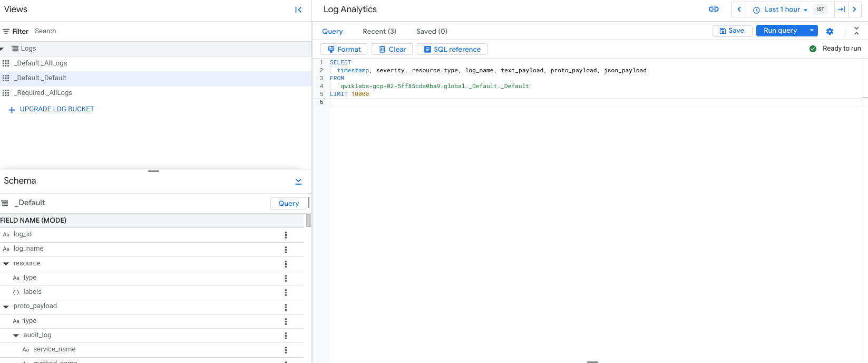Click the service_name field name

coord(54,349)
